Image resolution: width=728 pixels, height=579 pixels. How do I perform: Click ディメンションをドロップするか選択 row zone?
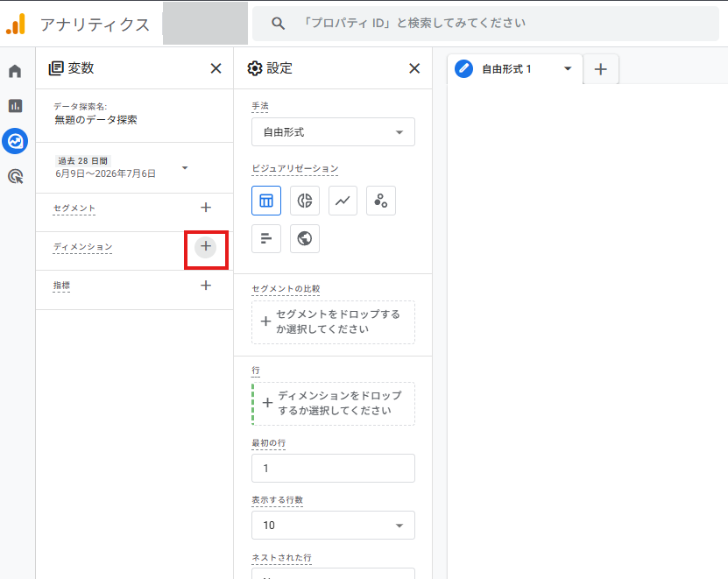click(334, 404)
